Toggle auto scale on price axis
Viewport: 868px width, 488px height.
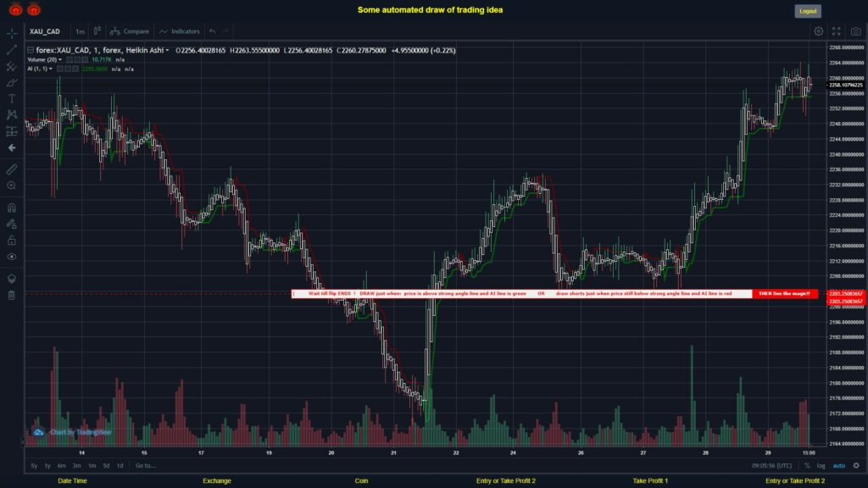[x=839, y=466]
